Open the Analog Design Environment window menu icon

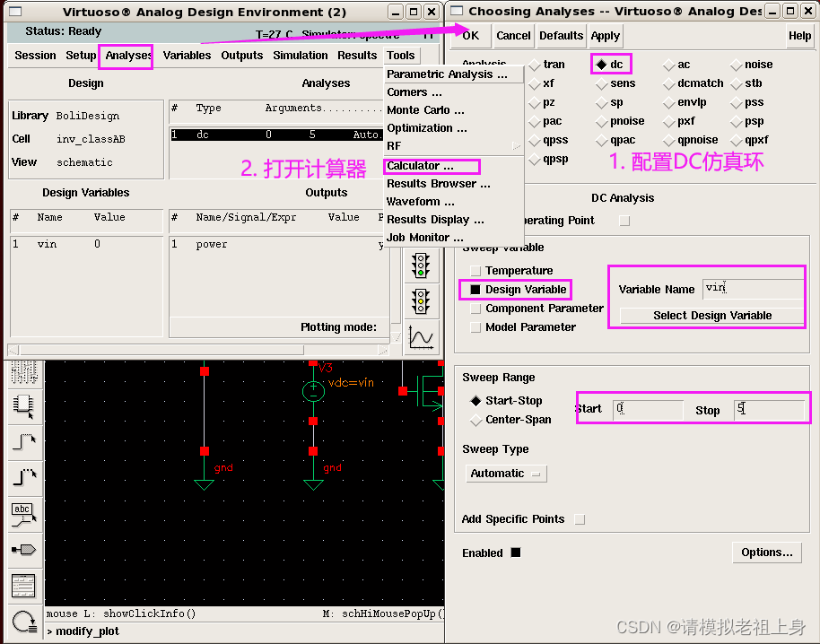pos(15,12)
